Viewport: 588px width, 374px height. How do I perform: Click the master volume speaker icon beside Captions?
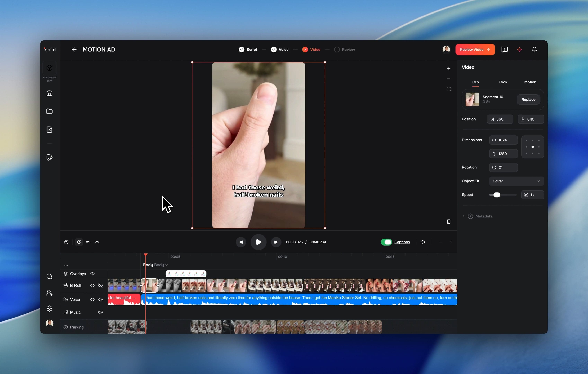coord(423,242)
